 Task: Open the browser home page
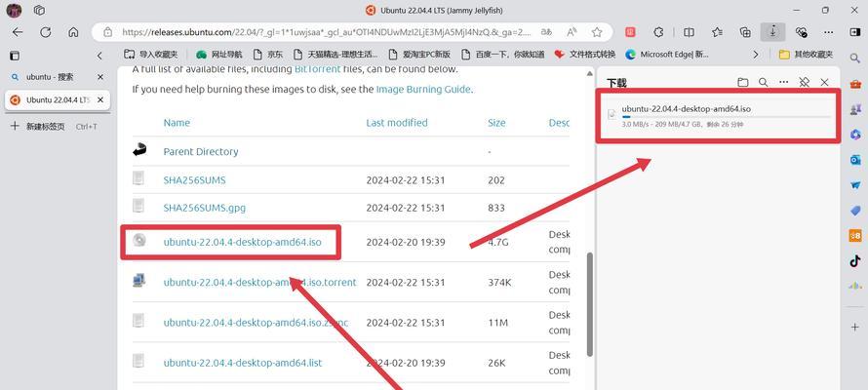(x=73, y=32)
